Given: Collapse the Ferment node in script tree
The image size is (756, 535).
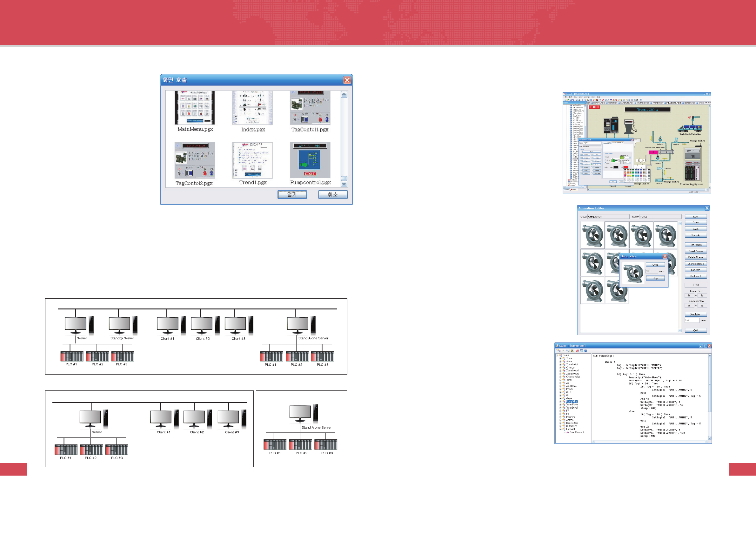Looking at the screenshot, I should coord(560,429).
